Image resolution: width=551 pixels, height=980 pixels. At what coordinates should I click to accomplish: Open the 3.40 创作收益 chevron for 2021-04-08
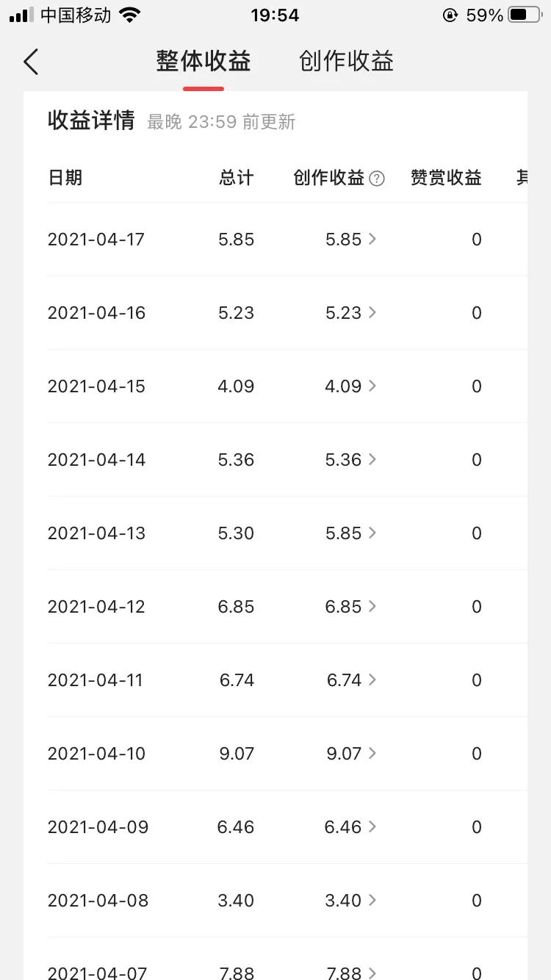pos(372,900)
